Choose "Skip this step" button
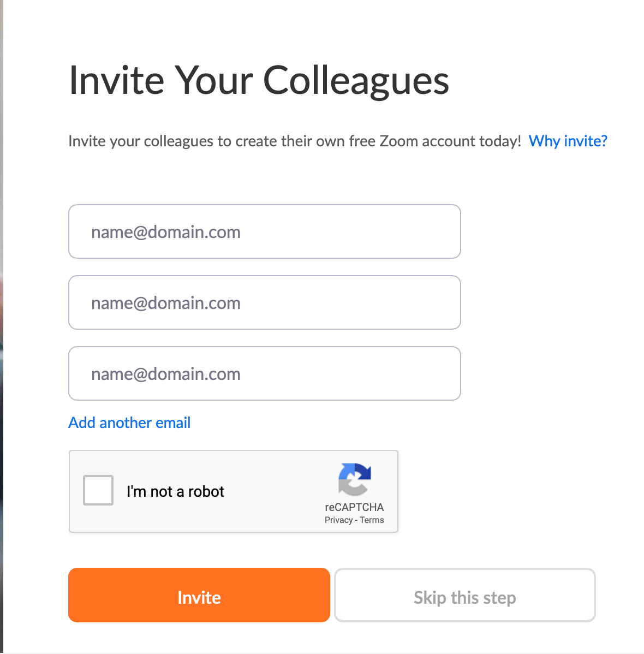644x654 pixels. click(x=464, y=595)
